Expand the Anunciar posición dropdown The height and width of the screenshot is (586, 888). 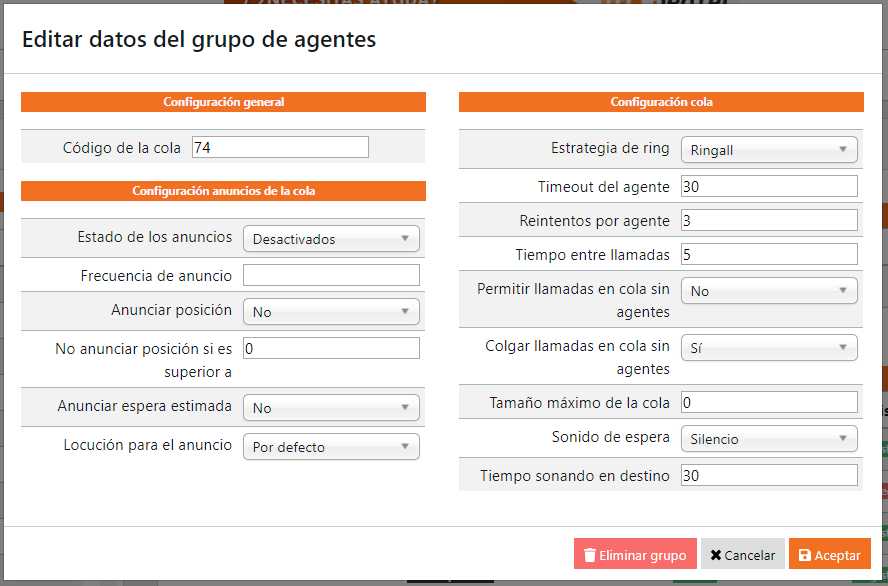331,312
